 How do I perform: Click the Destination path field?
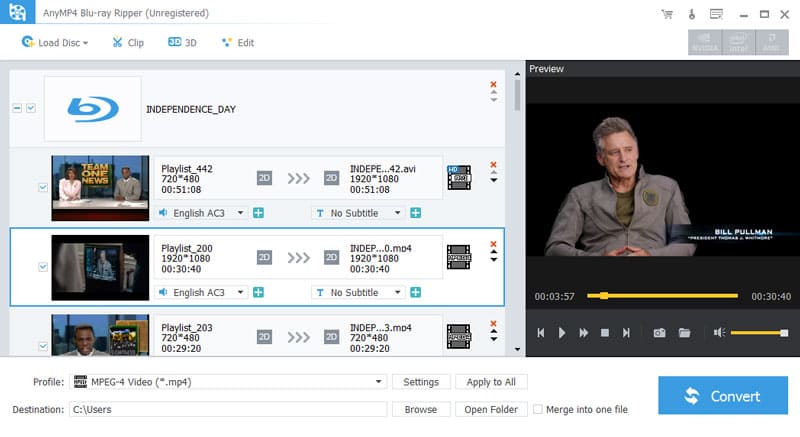point(228,409)
